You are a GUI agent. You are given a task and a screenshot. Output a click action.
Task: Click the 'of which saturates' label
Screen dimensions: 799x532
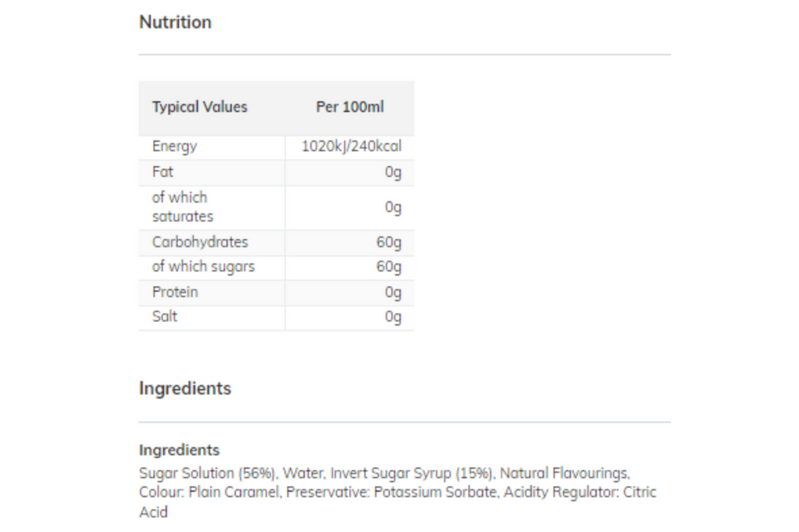(x=182, y=207)
